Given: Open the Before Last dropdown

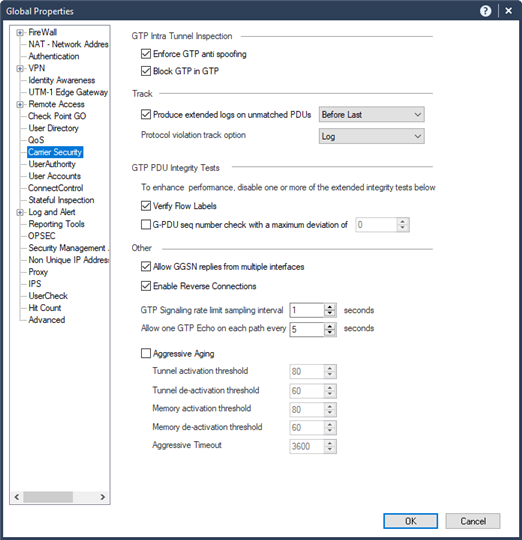Looking at the screenshot, I should [x=372, y=115].
